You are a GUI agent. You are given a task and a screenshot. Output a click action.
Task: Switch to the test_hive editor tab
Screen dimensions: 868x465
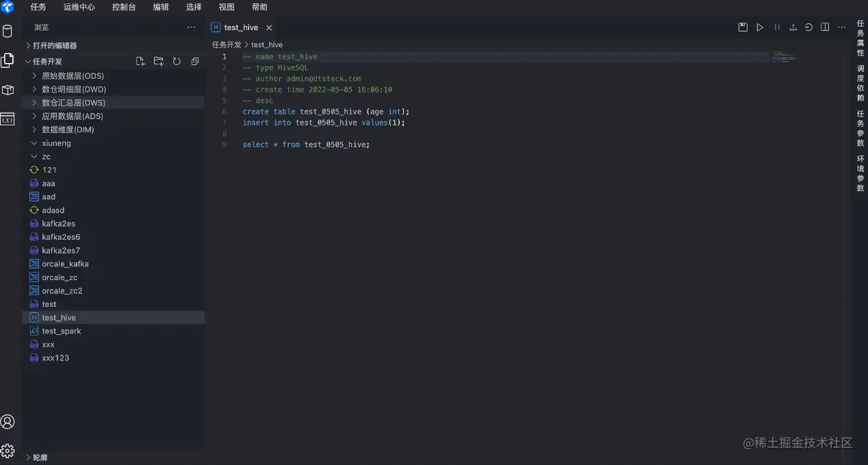click(242, 27)
